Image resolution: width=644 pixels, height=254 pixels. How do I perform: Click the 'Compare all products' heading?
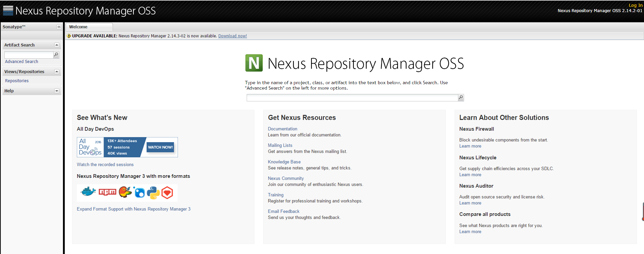(485, 214)
